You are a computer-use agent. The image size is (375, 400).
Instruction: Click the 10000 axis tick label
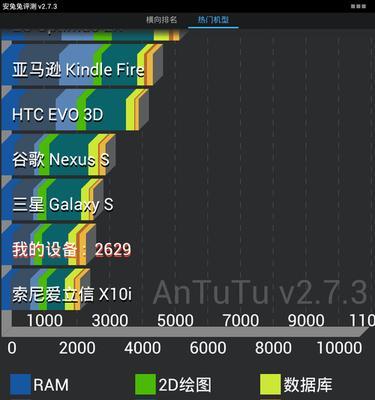339,348
